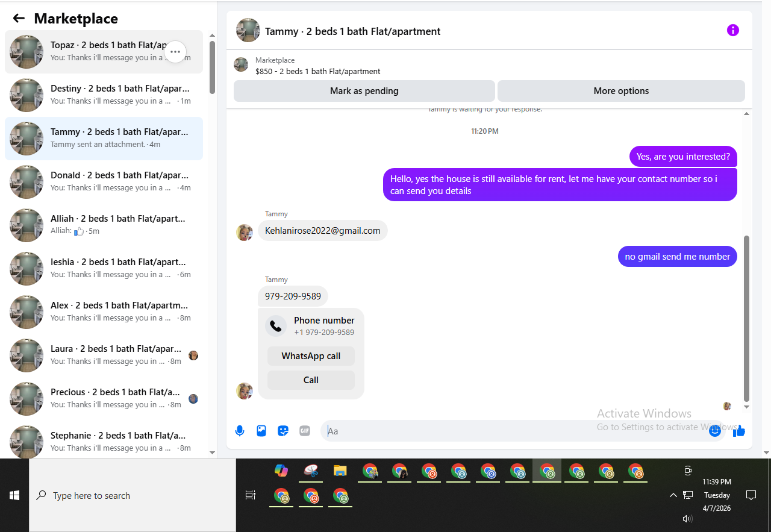Click the conversation list scrollbar down arrow
771x532 pixels.
point(212,452)
